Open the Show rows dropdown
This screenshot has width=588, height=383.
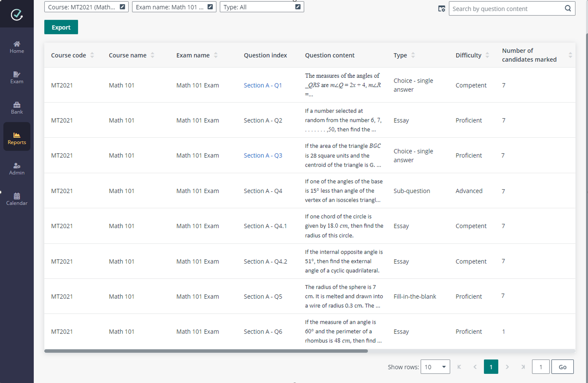(x=435, y=367)
